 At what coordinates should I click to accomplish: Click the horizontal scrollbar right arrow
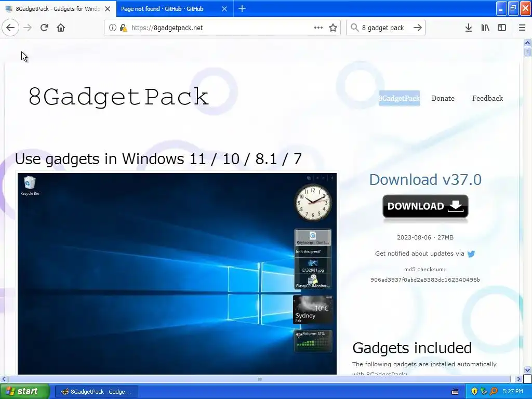[518, 379]
